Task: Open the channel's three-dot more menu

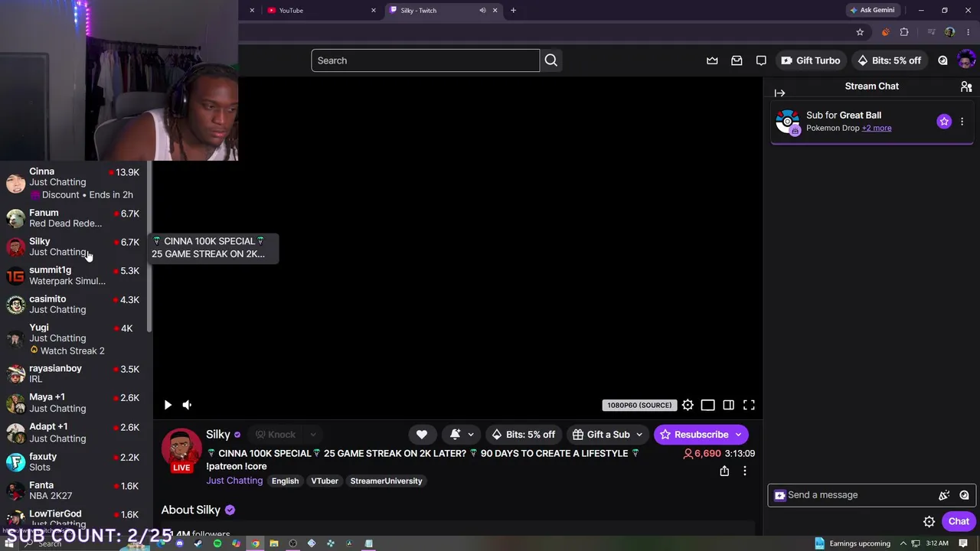Action: (745, 471)
